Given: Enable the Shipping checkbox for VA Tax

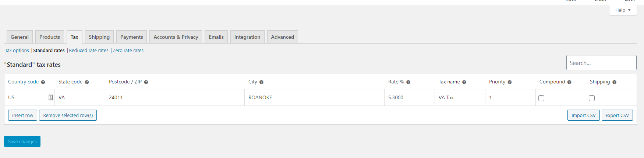Looking at the screenshot, I should point(592,98).
